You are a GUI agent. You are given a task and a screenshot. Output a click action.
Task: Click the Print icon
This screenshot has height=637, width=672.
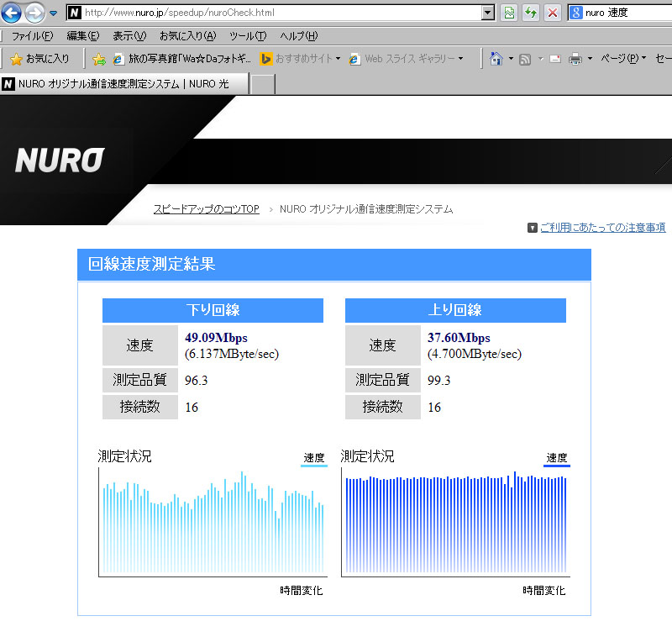click(575, 59)
